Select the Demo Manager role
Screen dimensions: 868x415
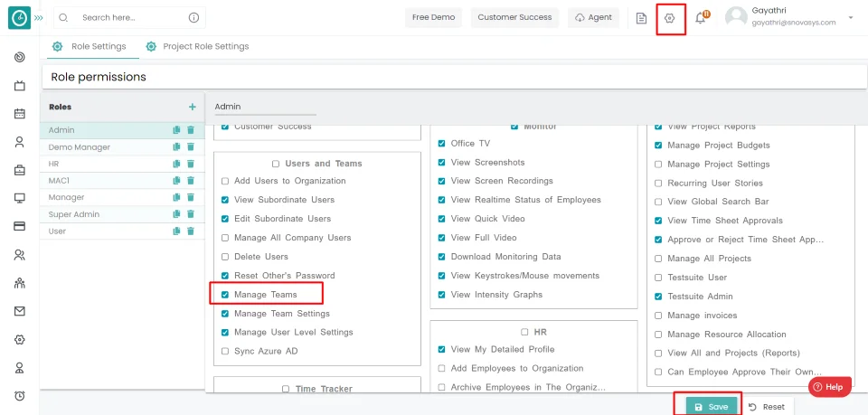pos(80,147)
